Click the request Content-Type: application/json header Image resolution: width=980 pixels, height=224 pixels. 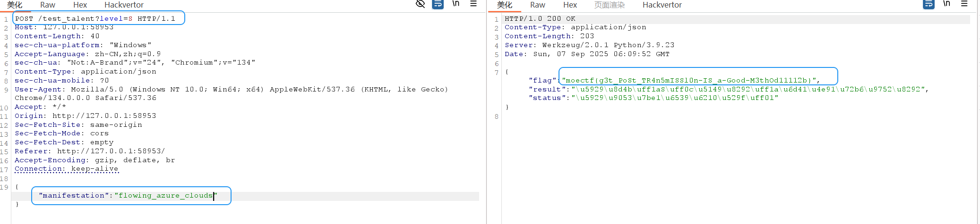point(85,72)
